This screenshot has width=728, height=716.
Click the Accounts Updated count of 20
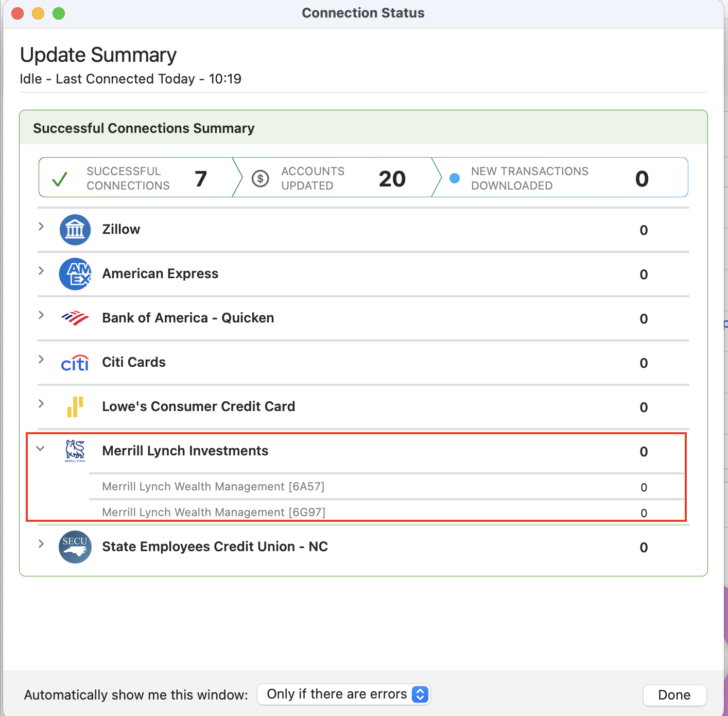392,179
